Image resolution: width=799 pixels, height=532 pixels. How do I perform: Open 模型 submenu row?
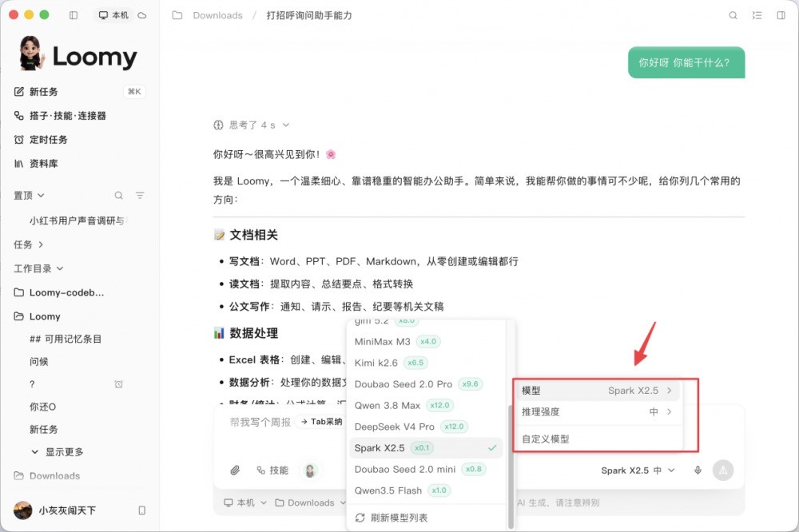point(597,391)
